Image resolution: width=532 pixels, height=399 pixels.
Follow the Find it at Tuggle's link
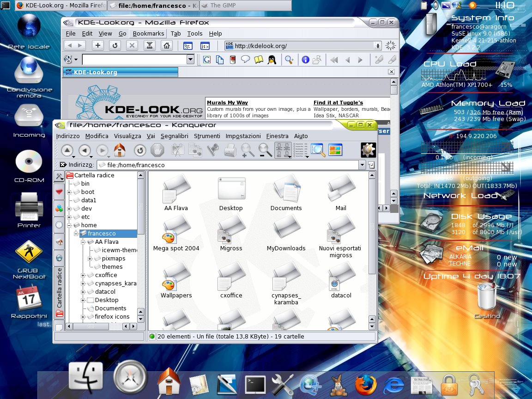pyautogui.click(x=338, y=103)
